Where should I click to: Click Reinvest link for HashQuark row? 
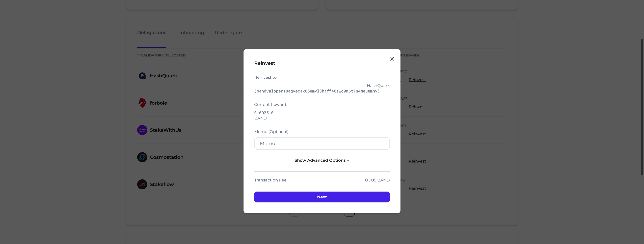417,80
